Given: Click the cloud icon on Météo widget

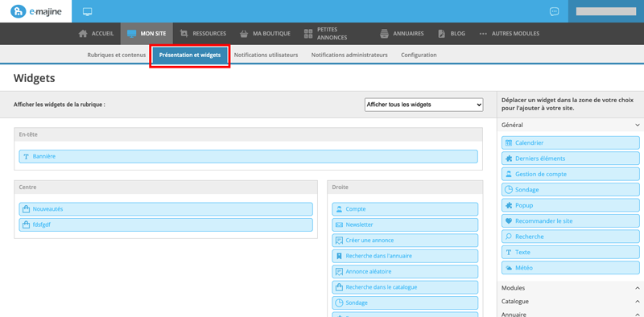Looking at the screenshot, I should click(x=509, y=268).
